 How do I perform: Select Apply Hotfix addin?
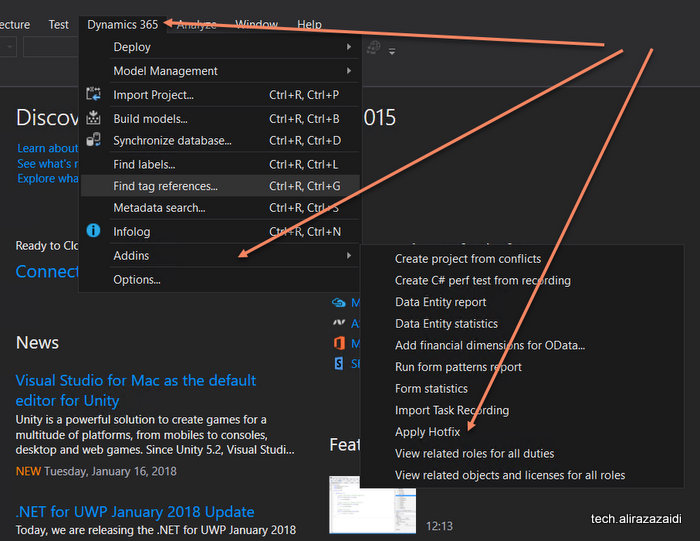(522, 432)
